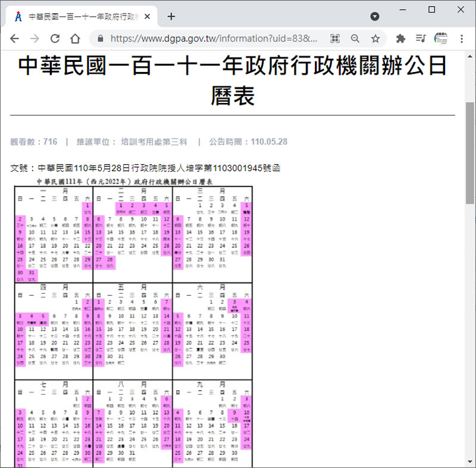Image resolution: width=476 pixels, height=468 pixels.
Task: Go back to the previous page
Action: click(x=14, y=39)
